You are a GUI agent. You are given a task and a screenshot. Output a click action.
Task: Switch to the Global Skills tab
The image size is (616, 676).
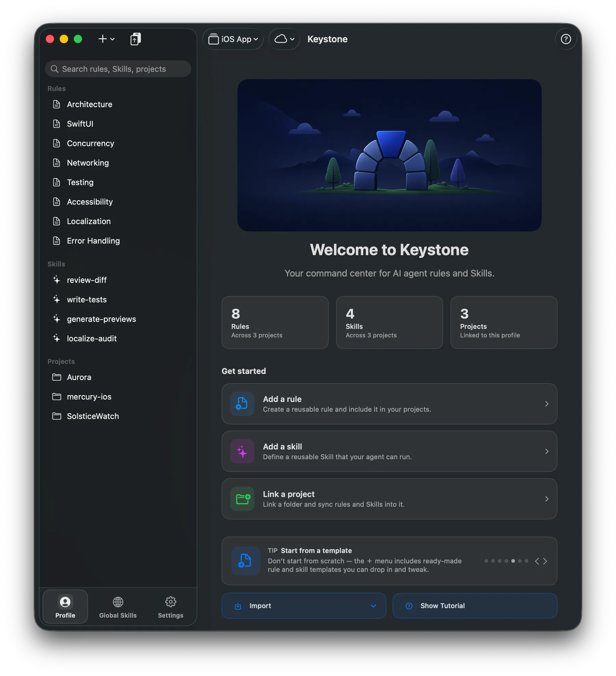click(x=118, y=606)
